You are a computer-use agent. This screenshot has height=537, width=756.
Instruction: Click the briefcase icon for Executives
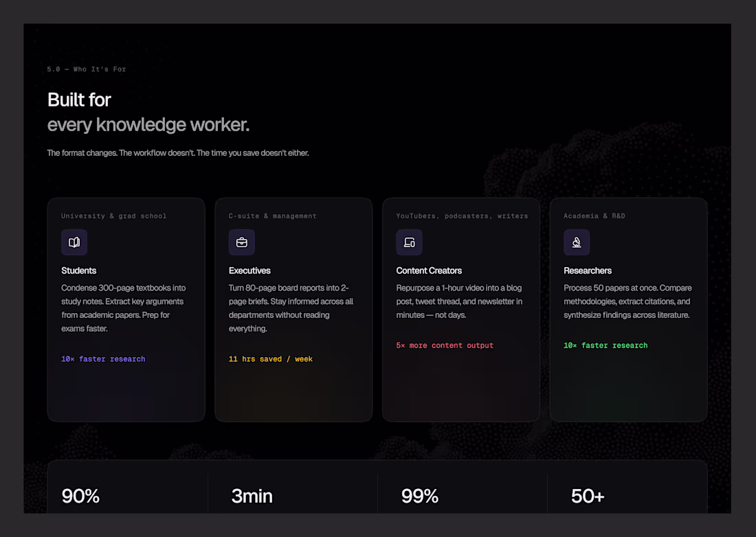click(241, 242)
